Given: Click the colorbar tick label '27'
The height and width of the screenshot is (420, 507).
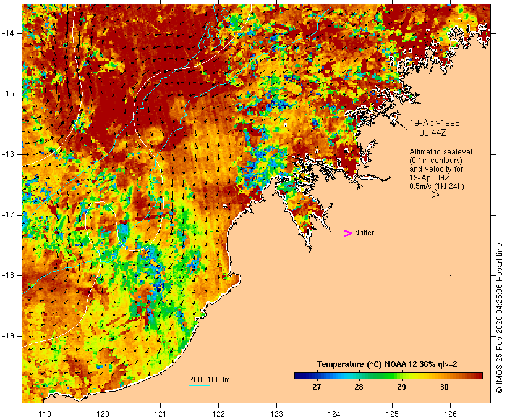Looking at the screenshot, I should point(317,387).
